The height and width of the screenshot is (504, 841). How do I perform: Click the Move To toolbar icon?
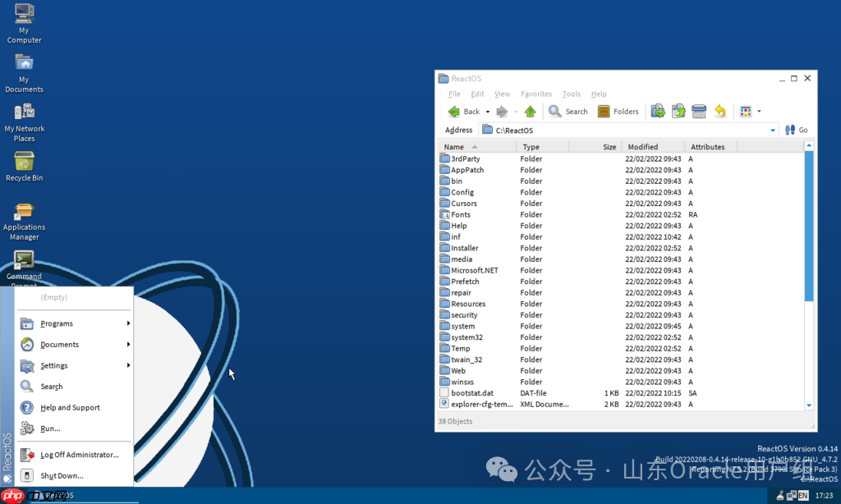(x=658, y=111)
